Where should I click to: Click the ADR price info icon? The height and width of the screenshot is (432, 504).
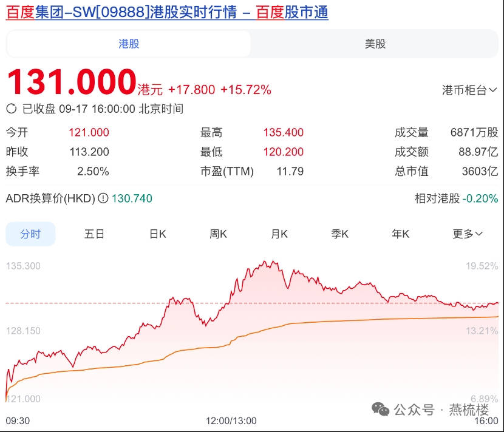103,198
